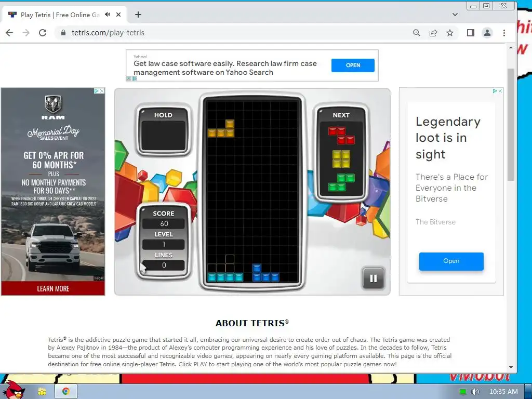
Task: Click the OPEN button in Yahoo ad
Action: pos(353,65)
